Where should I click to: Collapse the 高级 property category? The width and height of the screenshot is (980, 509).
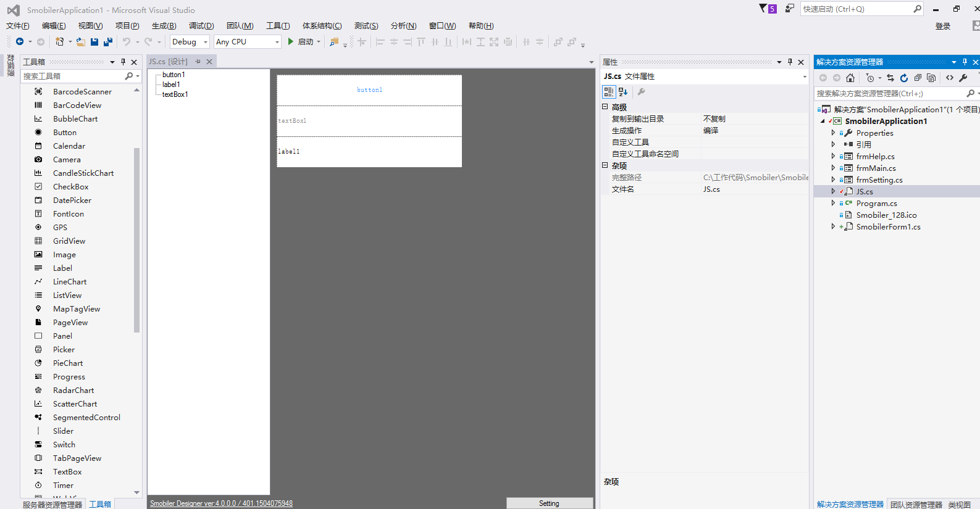click(605, 107)
